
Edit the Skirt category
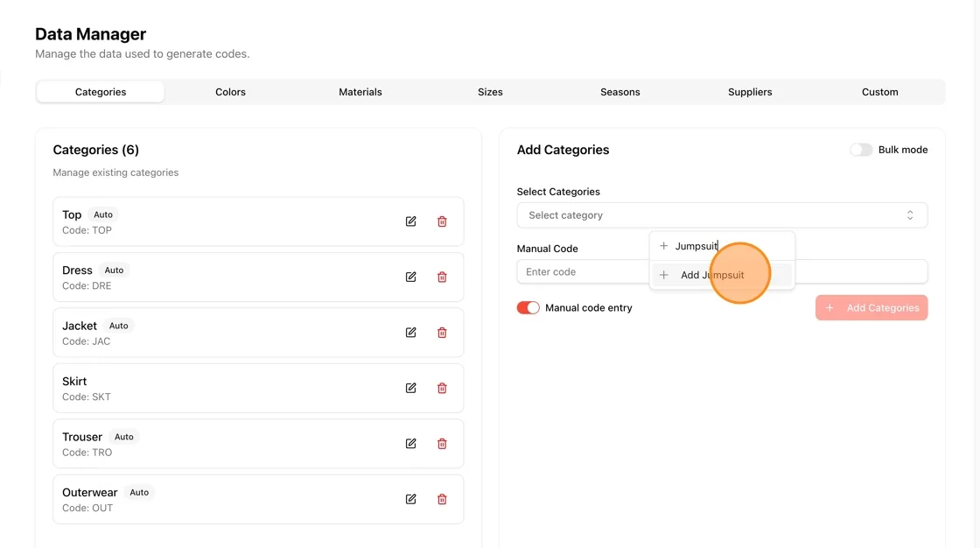point(410,388)
